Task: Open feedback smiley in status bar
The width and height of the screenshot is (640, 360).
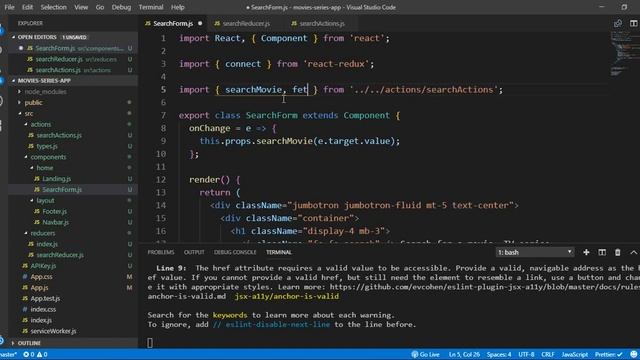Action: [633, 354]
